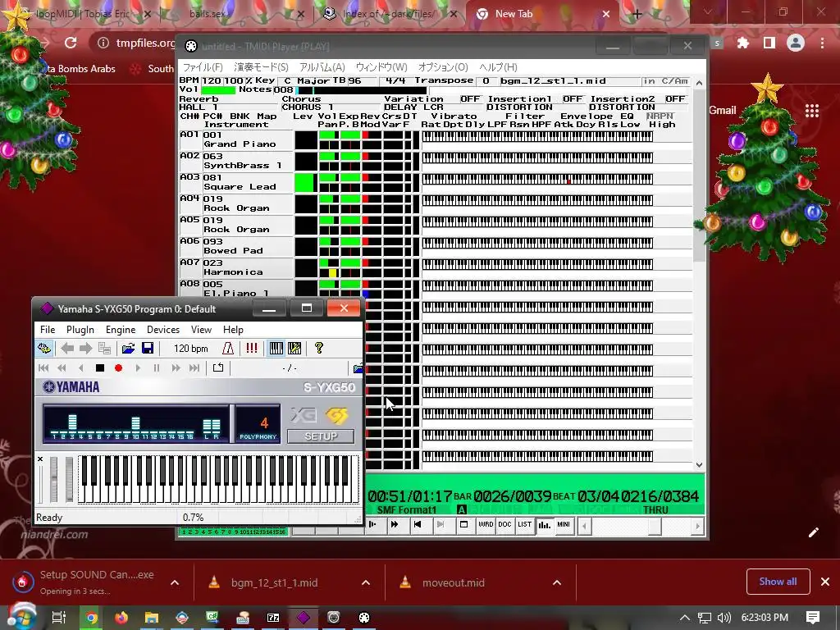The height and width of the screenshot is (630, 840).
Task: Click the program list icon in Yamaha toolbar
Action: click(x=104, y=348)
